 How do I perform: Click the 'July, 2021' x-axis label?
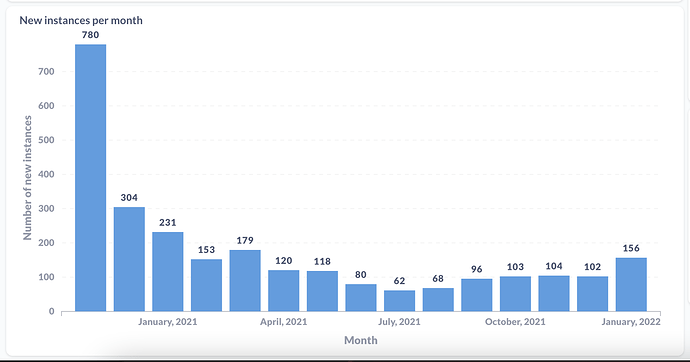click(399, 322)
